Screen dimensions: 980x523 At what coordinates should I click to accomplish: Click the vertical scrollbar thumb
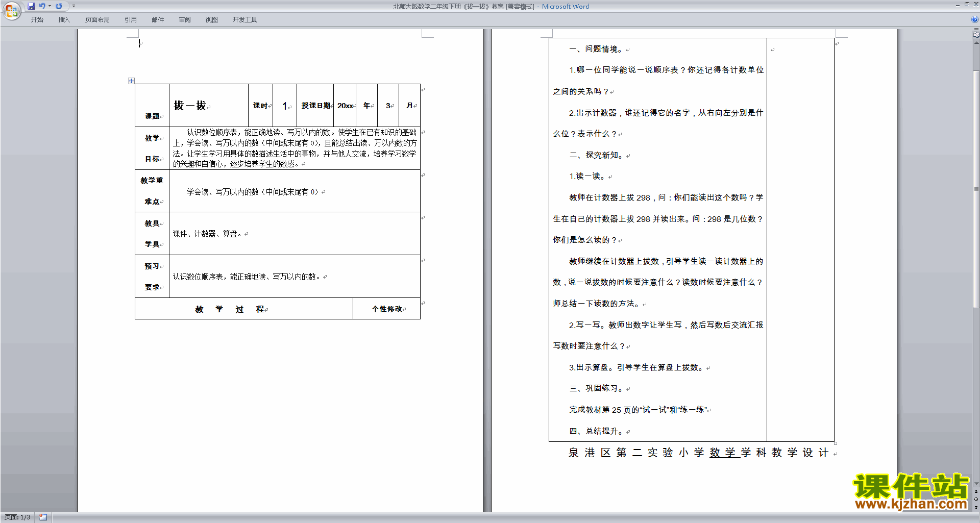point(976,189)
